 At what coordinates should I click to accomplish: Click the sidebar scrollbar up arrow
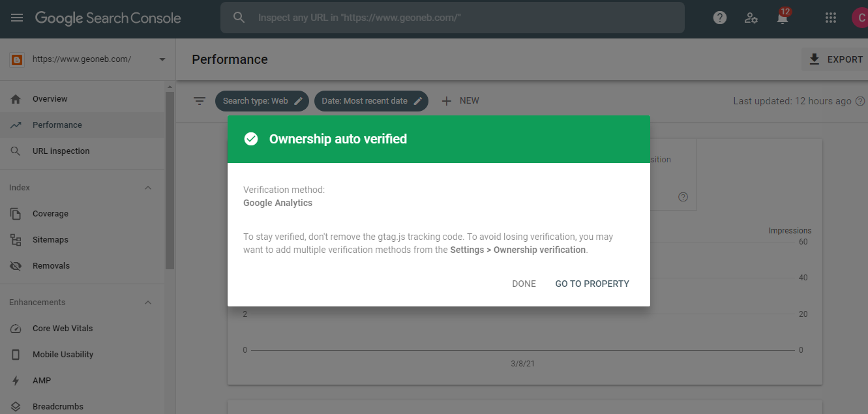(x=170, y=87)
